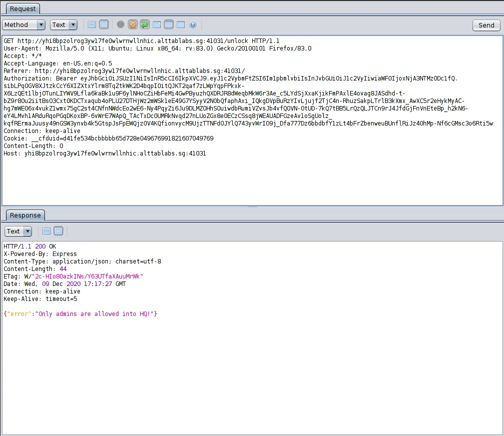Click the gray circle icon in request toolbar

pyautogui.click(x=120, y=24)
